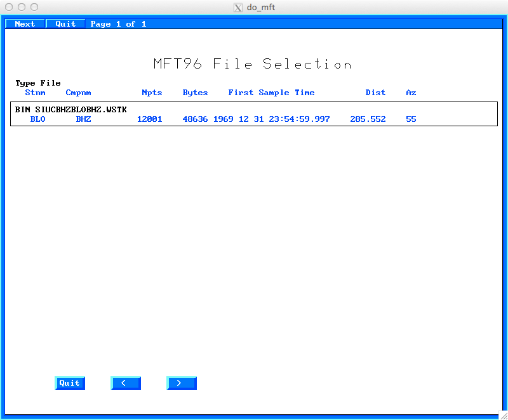Screen dimensions: 508x420
Task: Click the do_mft window title
Action: point(261,7)
